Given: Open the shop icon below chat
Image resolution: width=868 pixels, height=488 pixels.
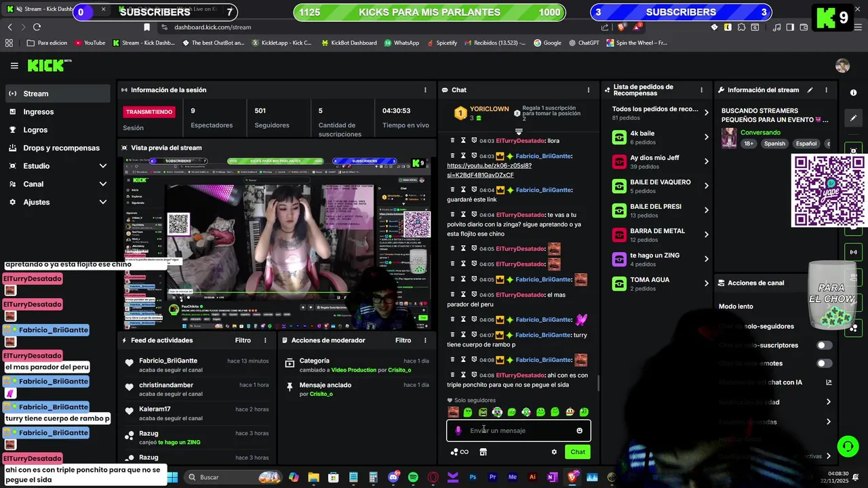Looking at the screenshot, I should 483,452.
